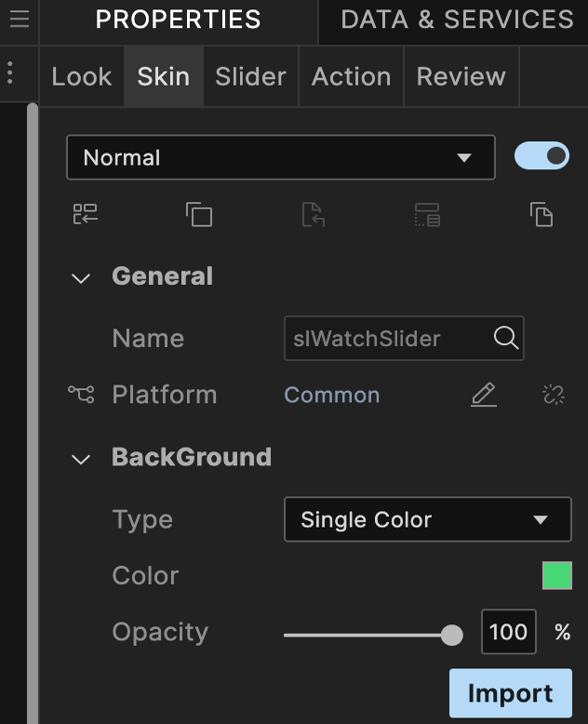Screen dimensions: 588x724
Task: Open the Normal skin state dropdown
Action: [280, 157]
